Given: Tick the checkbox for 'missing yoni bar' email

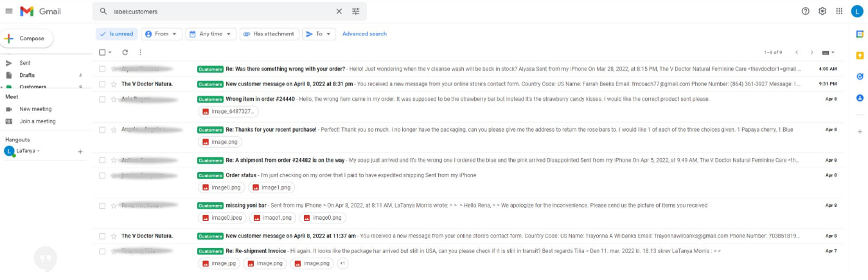Looking at the screenshot, I should (x=102, y=206).
